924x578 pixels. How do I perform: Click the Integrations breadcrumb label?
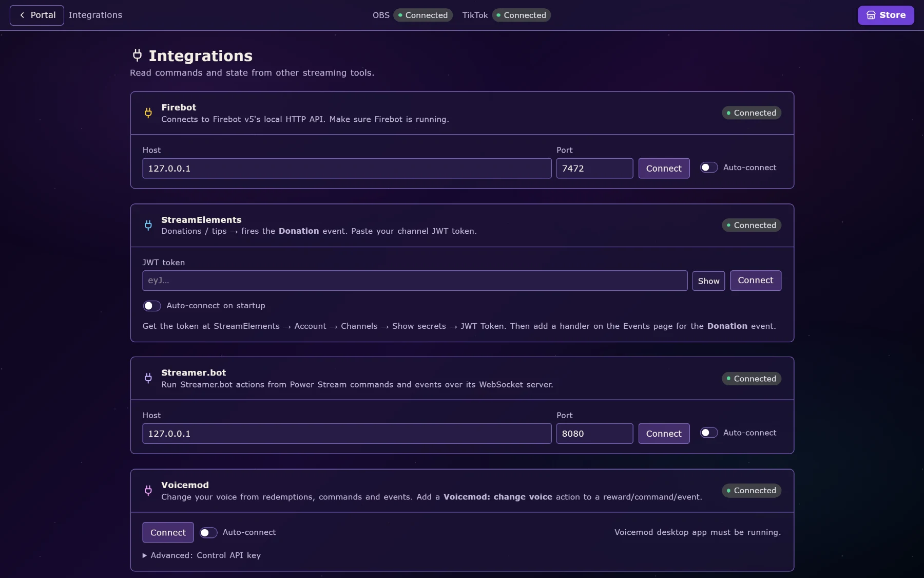click(95, 15)
